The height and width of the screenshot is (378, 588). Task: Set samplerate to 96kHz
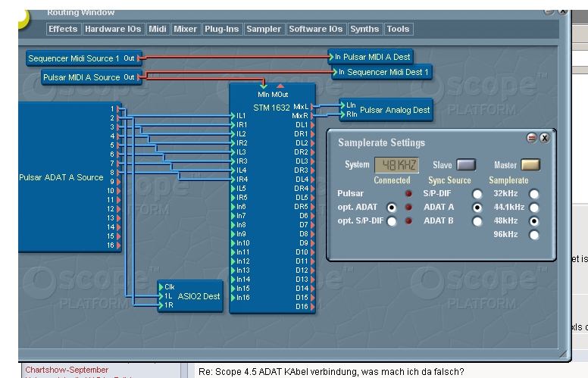[x=534, y=235]
